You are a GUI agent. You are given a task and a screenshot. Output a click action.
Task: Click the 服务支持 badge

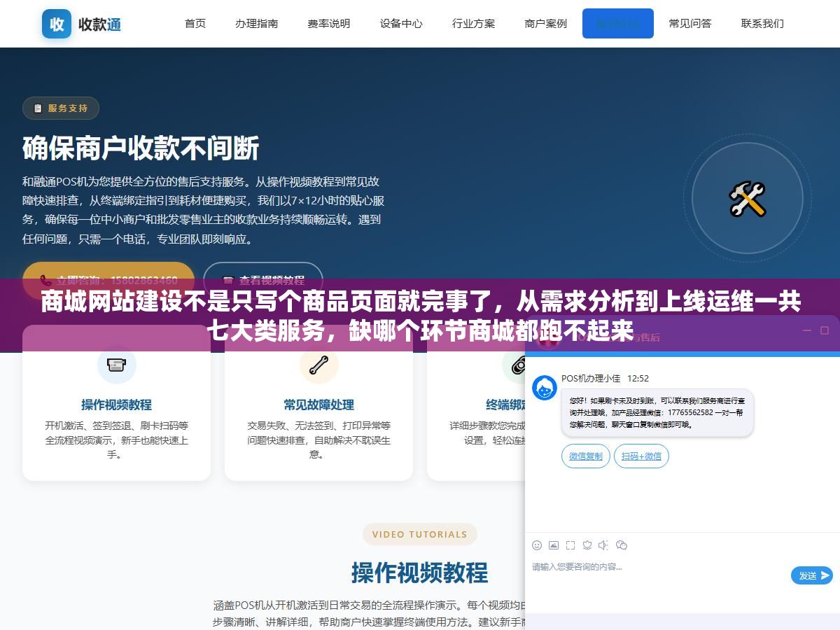tap(61, 108)
